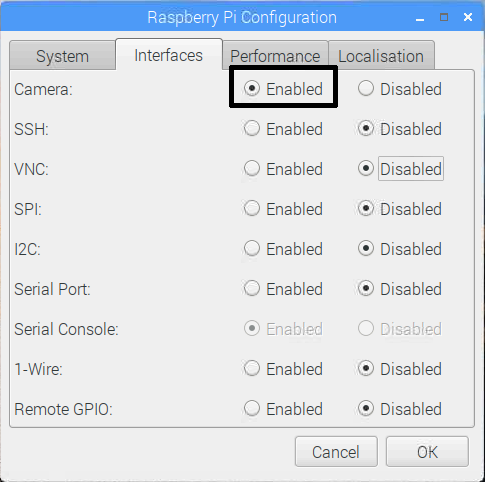Minimize the Raspberry Pi Configuration window
This screenshot has height=482, width=485.
click(x=420, y=18)
